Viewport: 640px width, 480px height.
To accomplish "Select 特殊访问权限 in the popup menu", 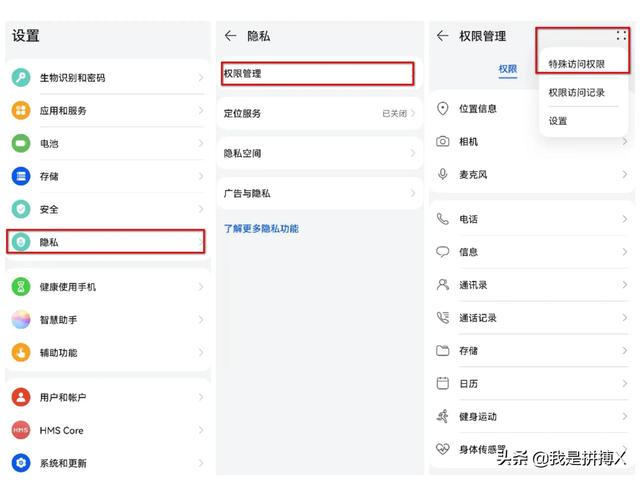I will click(576, 64).
